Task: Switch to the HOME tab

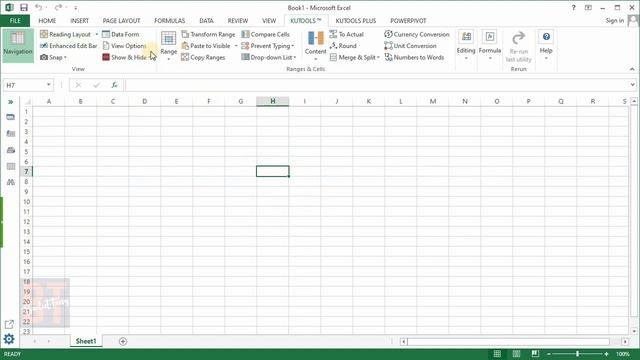Action: 47,20
